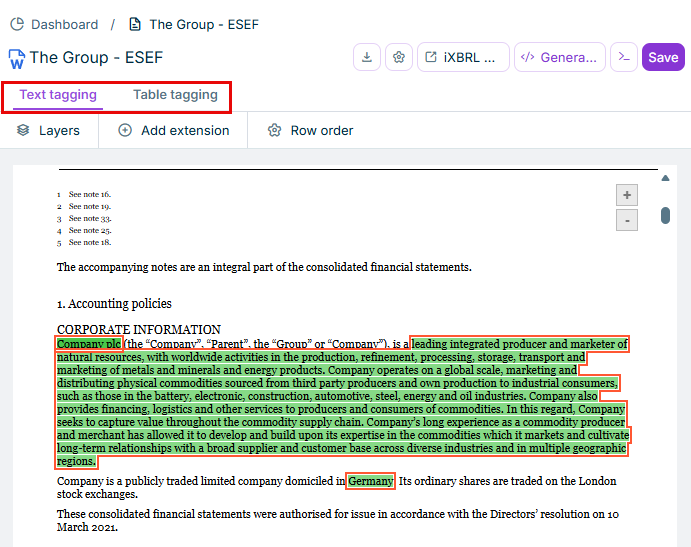
Task: Click the Dashboard chart icon in breadcrumb
Action: 17,24
